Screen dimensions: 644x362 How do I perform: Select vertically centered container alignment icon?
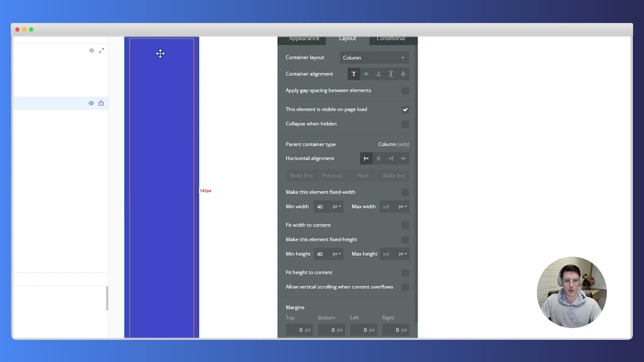366,74
